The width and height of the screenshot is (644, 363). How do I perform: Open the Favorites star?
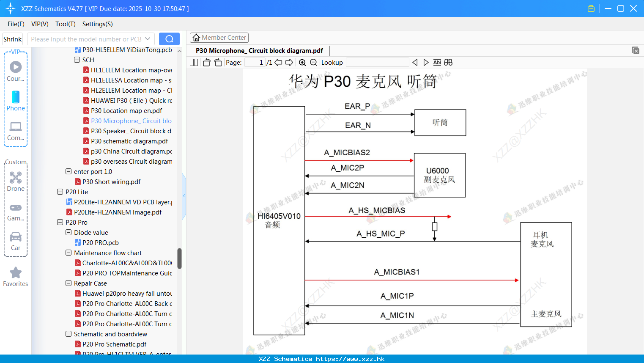point(16,277)
